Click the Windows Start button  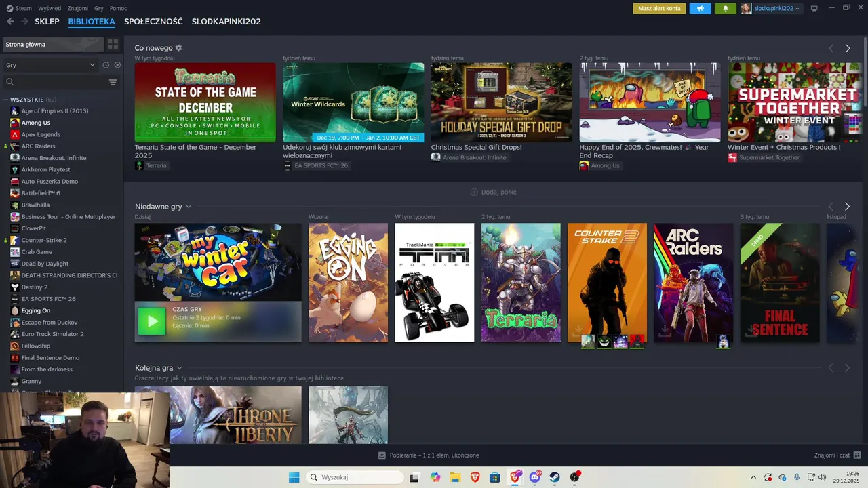(294, 477)
